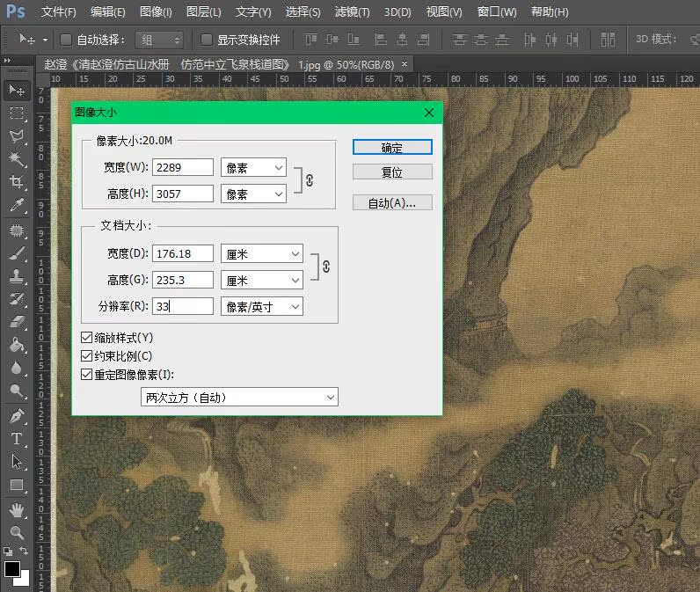
Task: Close the 图像大小 dialog
Action: (429, 113)
